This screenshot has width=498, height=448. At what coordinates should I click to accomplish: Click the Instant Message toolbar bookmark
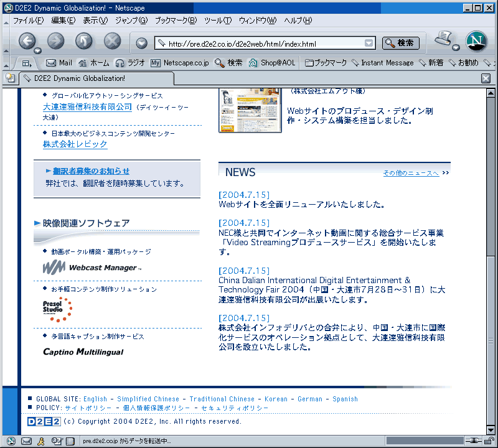pyautogui.click(x=383, y=63)
